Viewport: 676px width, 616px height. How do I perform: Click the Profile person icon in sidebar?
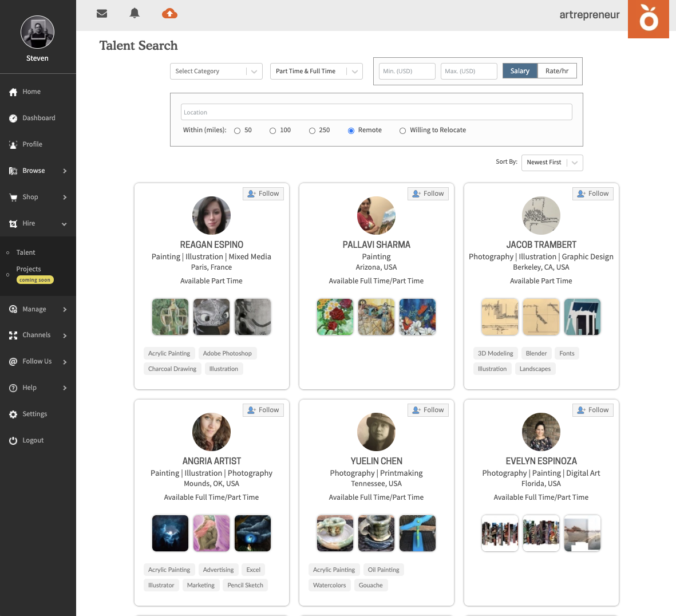click(x=13, y=144)
